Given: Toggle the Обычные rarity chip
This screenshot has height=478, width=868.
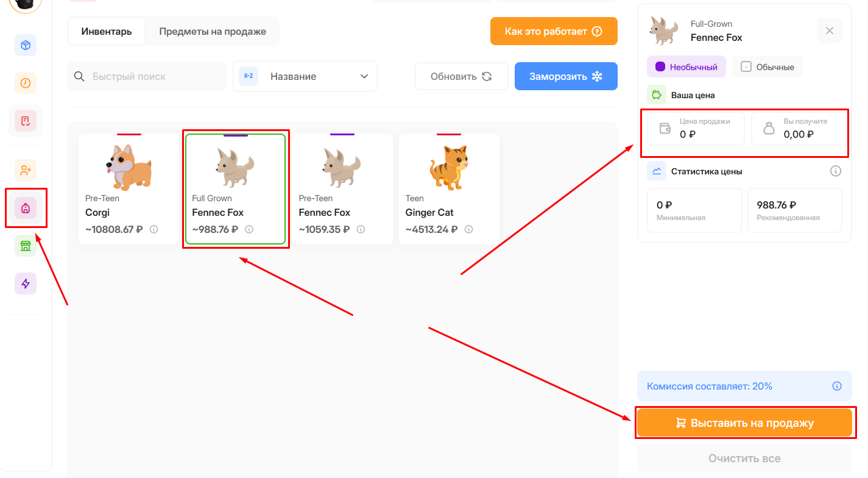Looking at the screenshot, I should [767, 67].
